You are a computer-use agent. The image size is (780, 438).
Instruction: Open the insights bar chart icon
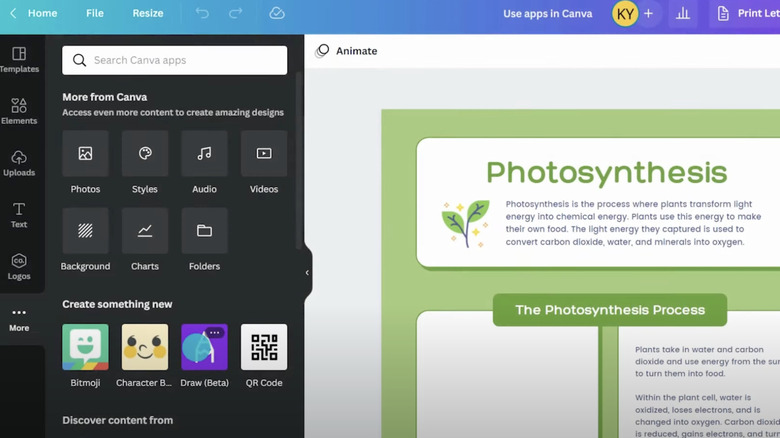[683, 14]
